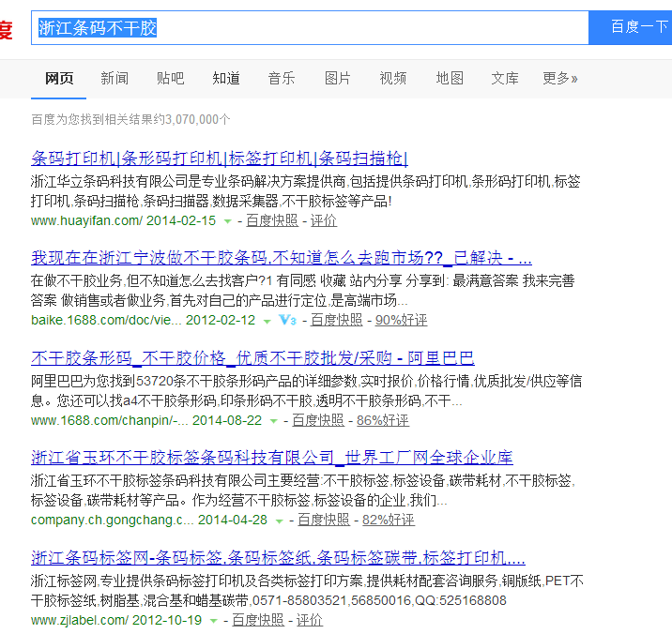Open 百度快照 for the zjlabel.com result
This screenshot has height=634, width=672.
pos(258,620)
